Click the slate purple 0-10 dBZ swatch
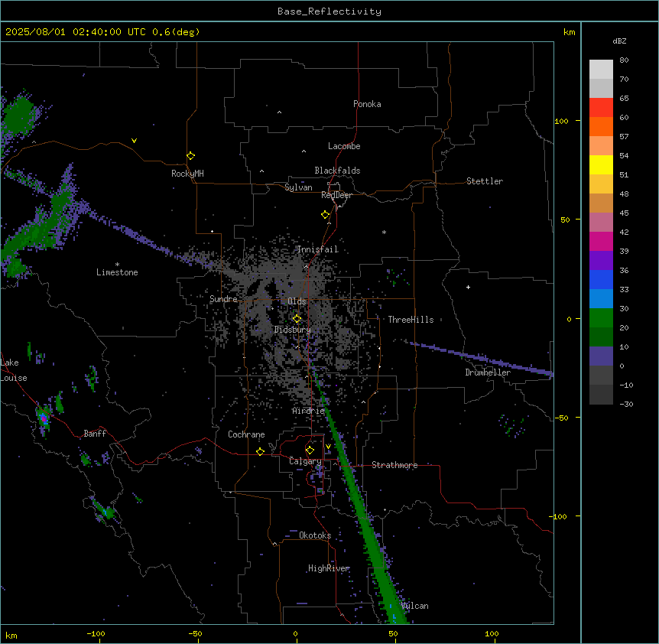Screen dimensions: 659x644 pos(601,356)
